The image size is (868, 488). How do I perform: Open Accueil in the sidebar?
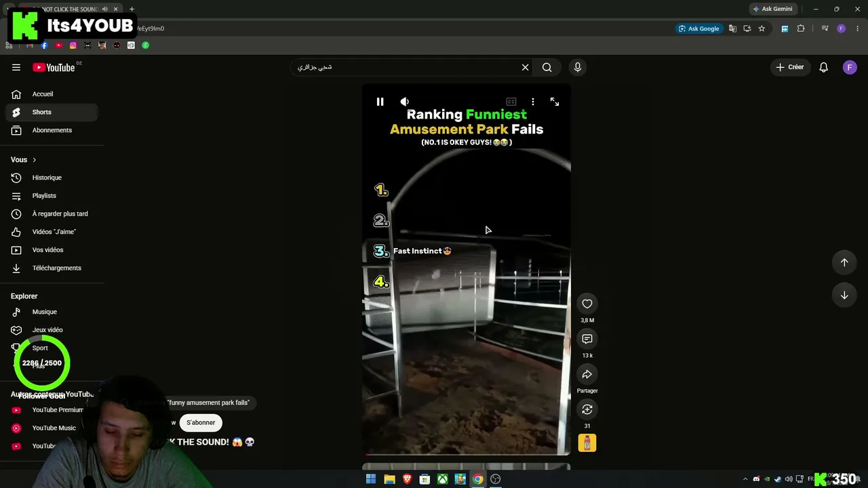pyautogui.click(x=52, y=94)
